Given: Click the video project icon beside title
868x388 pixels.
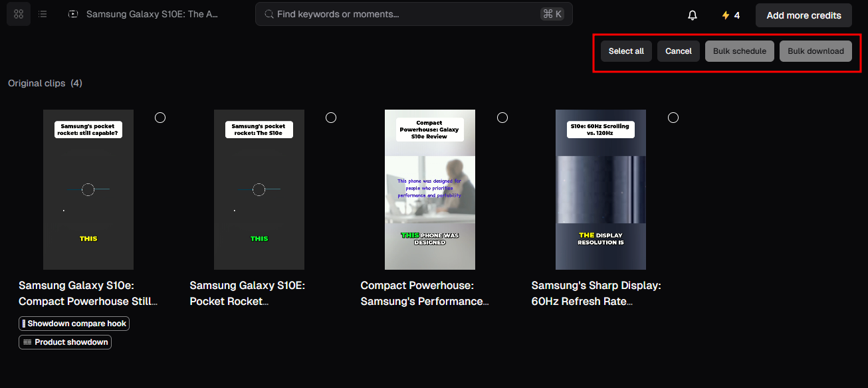Looking at the screenshot, I should (x=73, y=14).
